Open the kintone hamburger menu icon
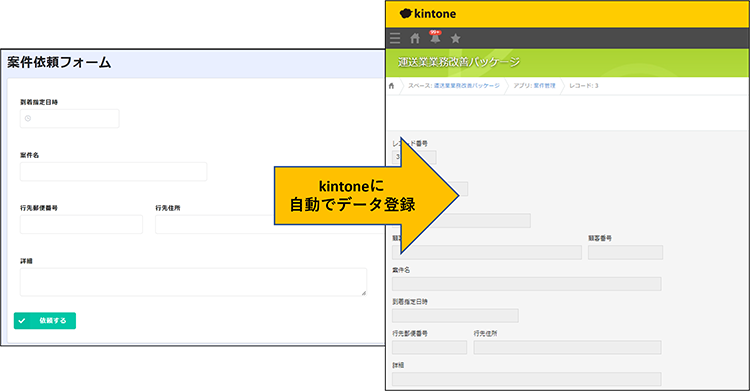Viewport: 750px width, 391px height. point(395,38)
